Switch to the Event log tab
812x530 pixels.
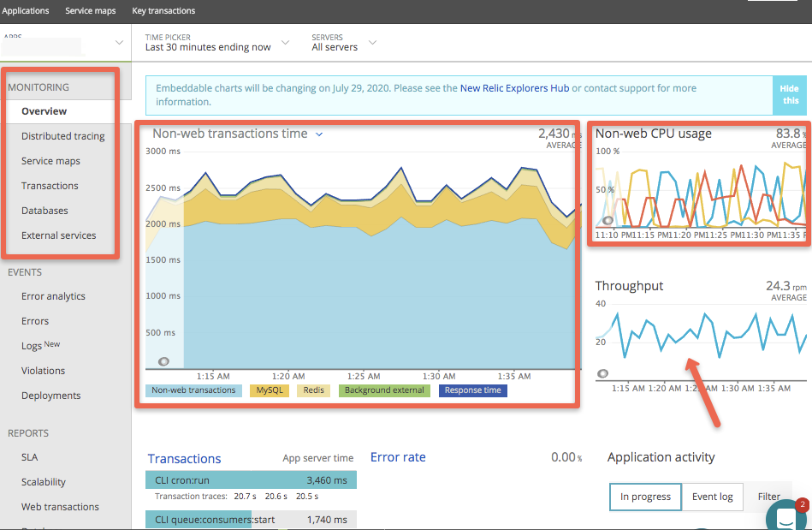pyautogui.click(x=712, y=497)
